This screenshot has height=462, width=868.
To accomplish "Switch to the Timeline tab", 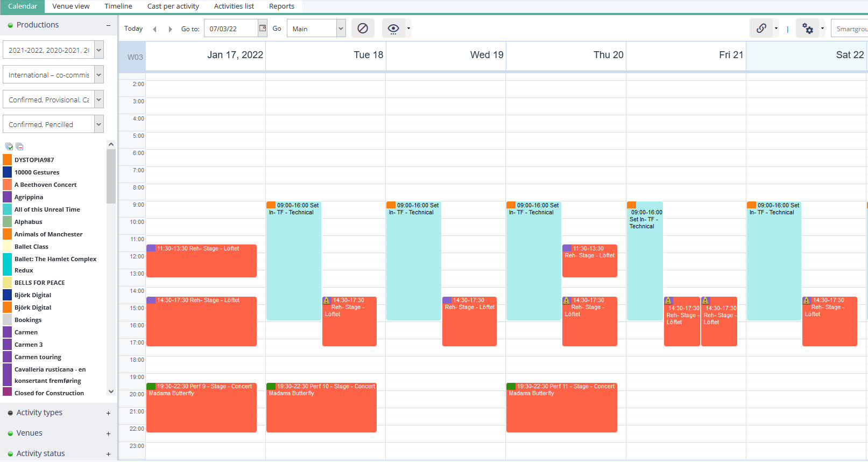I will coord(118,6).
